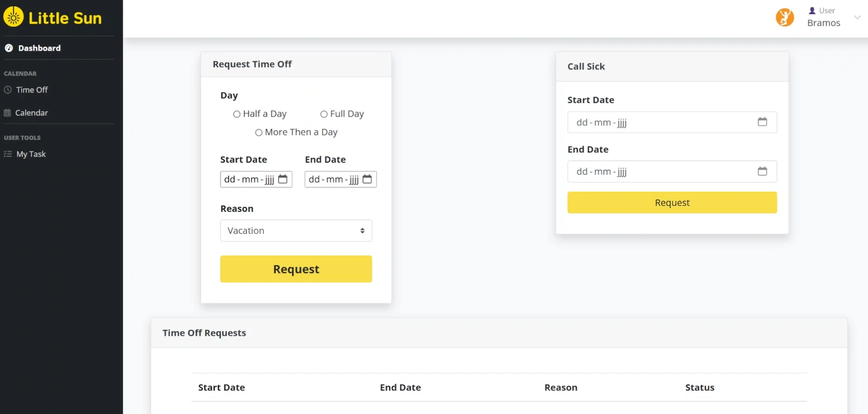Go to My Task in sidebar
This screenshot has height=414, width=868.
point(30,154)
